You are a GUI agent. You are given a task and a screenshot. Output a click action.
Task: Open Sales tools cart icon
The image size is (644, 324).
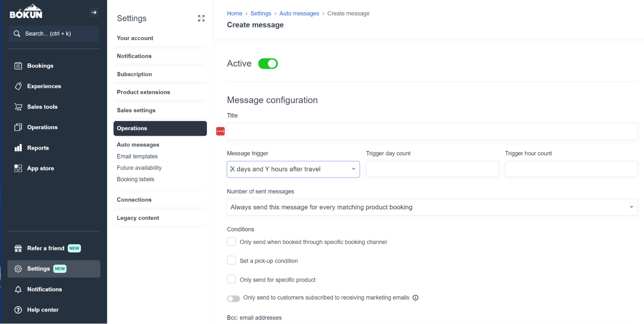point(18,107)
